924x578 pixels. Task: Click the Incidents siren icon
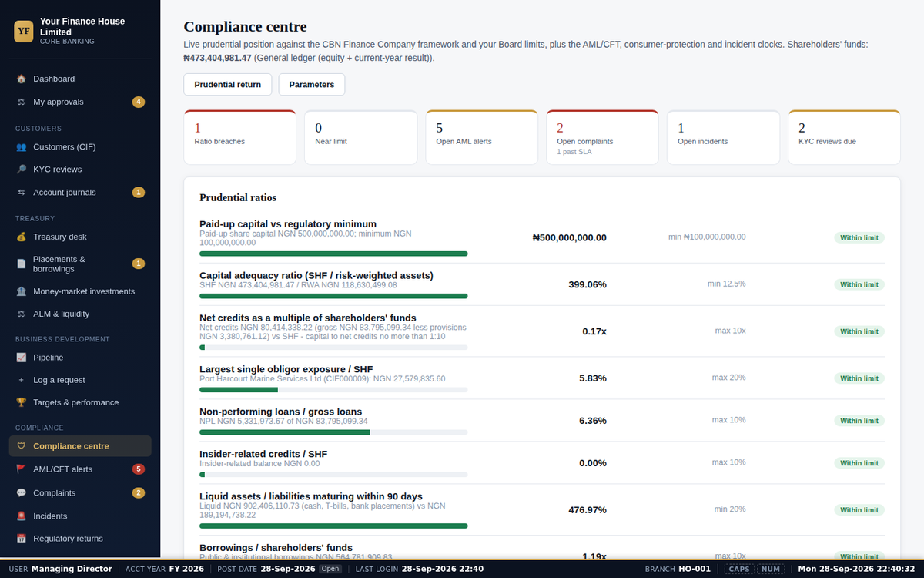coord(22,516)
